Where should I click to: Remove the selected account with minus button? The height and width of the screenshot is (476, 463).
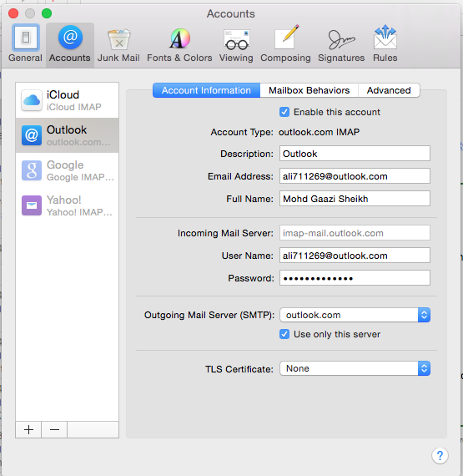click(x=54, y=429)
